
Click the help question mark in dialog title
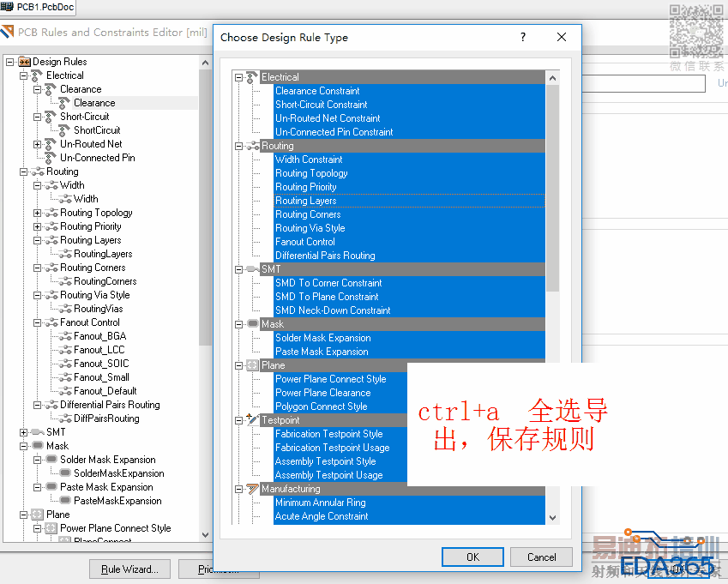(523, 37)
